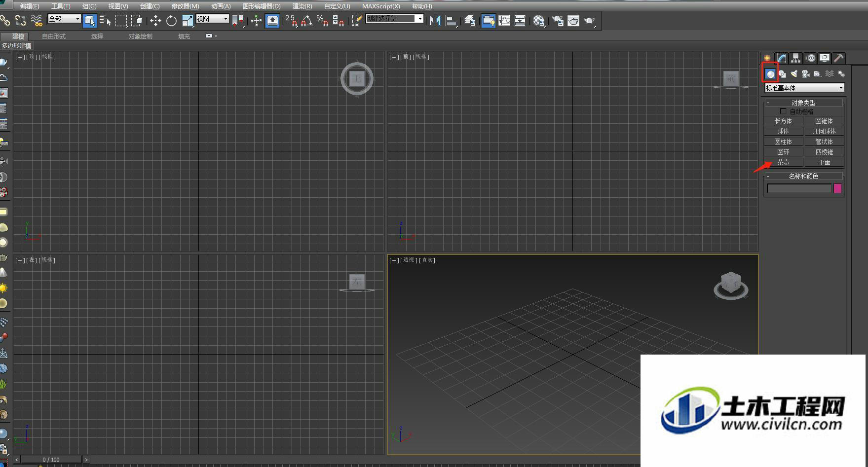Toggle the Keyboard Shortcut Override icon

272,20
